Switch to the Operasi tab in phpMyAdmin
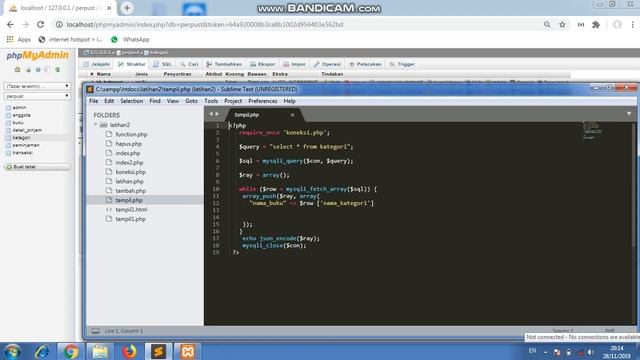 (x=327, y=64)
